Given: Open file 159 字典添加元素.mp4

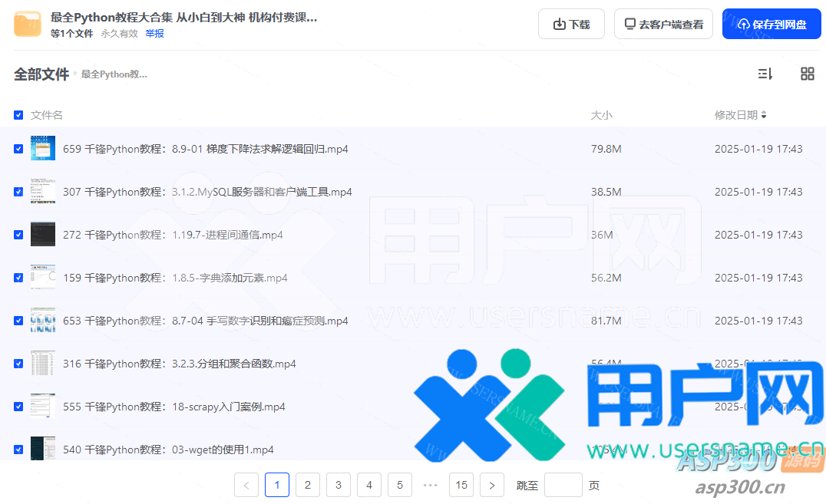Looking at the screenshot, I should click(176, 278).
